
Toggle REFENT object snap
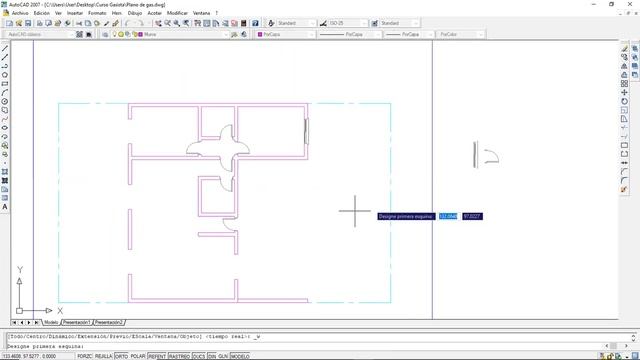point(157,356)
